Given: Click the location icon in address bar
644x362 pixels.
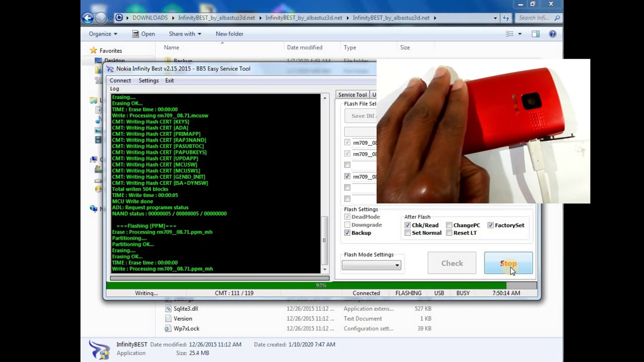Looking at the screenshot, I should coord(119,18).
